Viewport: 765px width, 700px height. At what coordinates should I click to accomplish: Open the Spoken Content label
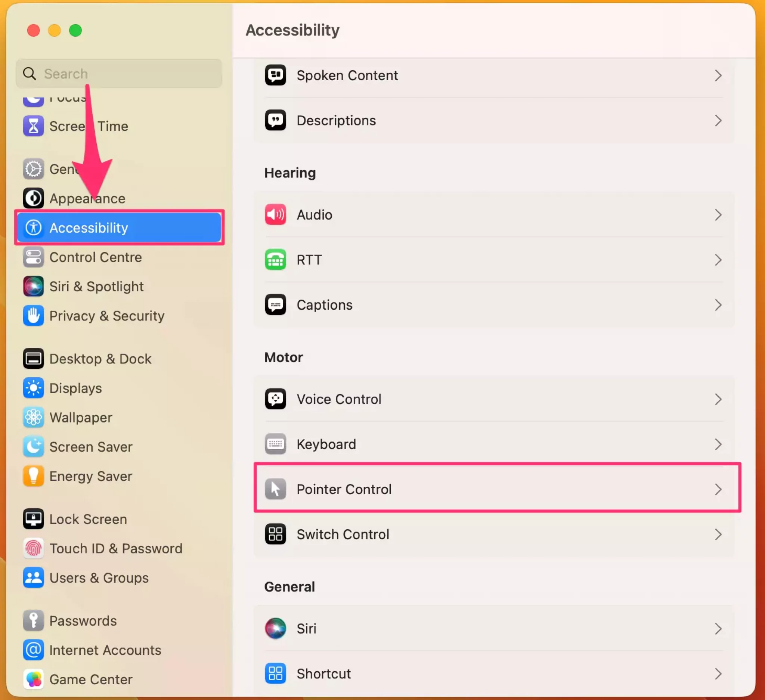(x=347, y=75)
